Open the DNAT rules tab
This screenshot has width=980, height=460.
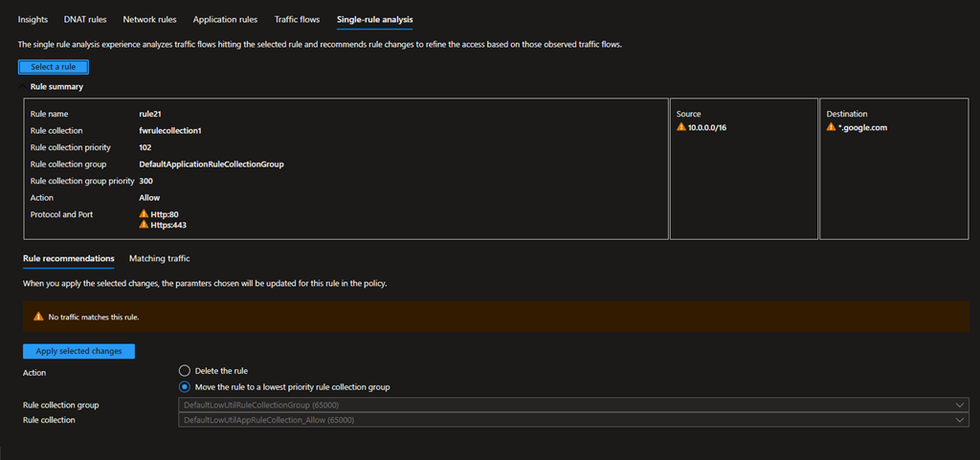pyautogui.click(x=85, y=19)
